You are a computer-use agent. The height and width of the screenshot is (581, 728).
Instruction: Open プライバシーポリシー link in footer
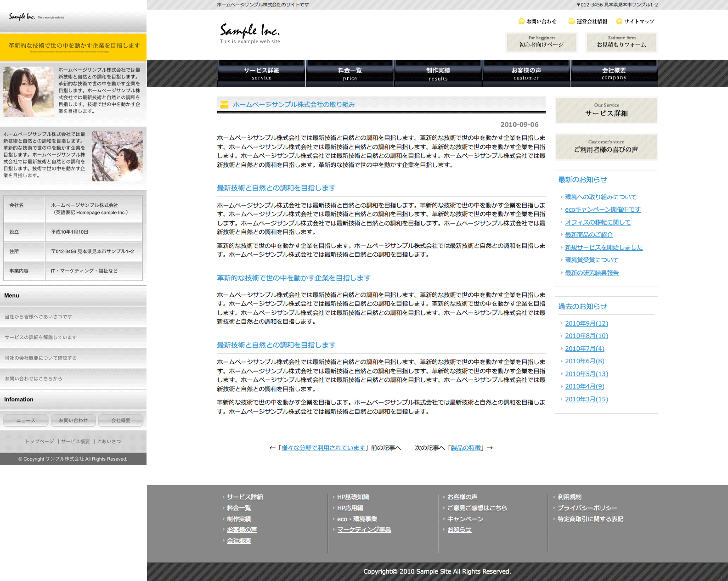coord(587,508)
